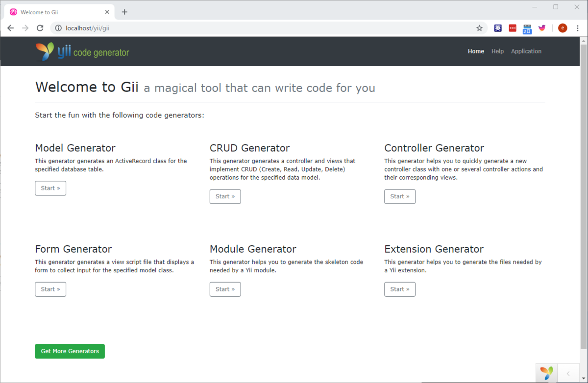Open the red dots extension icon
The height and width of the screenshot is (383, 588).
pos(513,28)
